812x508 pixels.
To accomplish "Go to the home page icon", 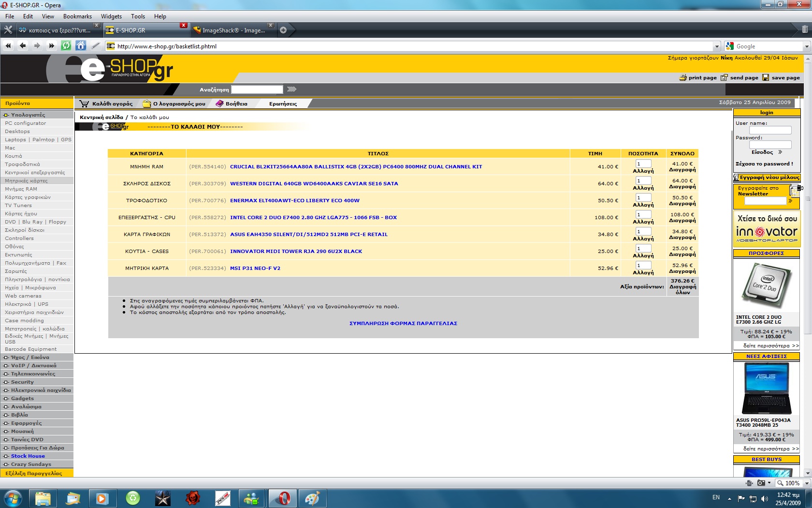I will pyautogui.click(x=81, y=46).
